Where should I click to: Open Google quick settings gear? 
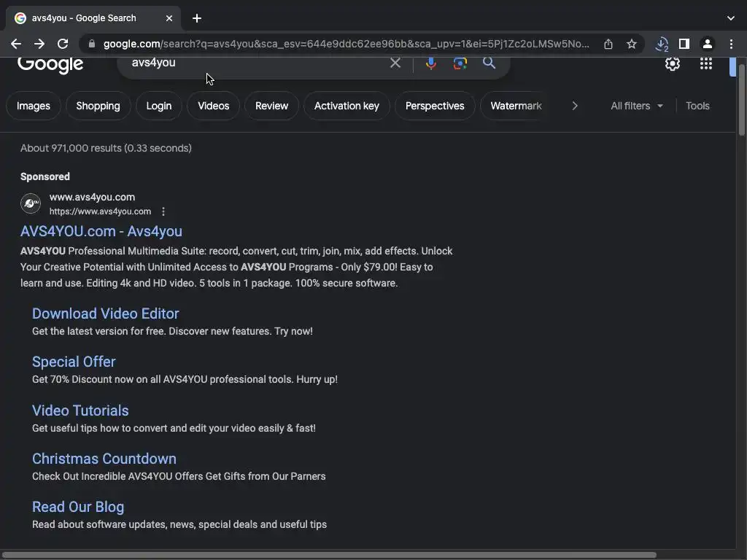tap(672, 63)
